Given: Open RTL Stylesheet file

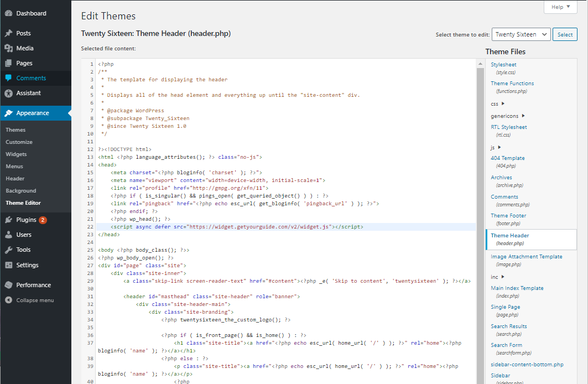Looking at the screenshot, I should pos(509,131).
